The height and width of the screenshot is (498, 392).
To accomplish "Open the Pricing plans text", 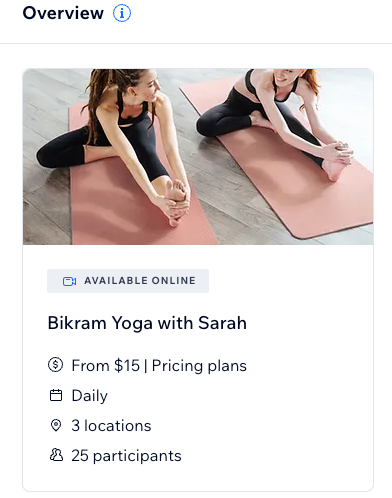I will (x=199, y=366).
